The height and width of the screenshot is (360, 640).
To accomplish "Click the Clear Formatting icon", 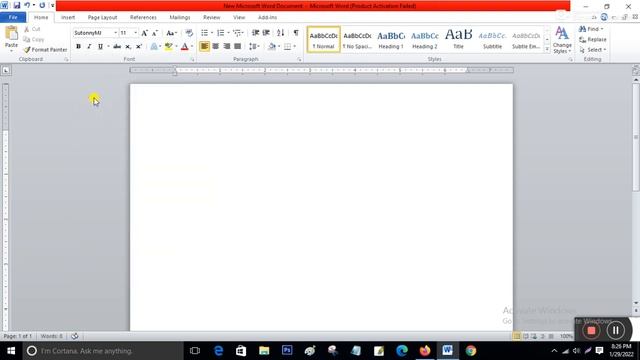I will click(x=189, y=33).
